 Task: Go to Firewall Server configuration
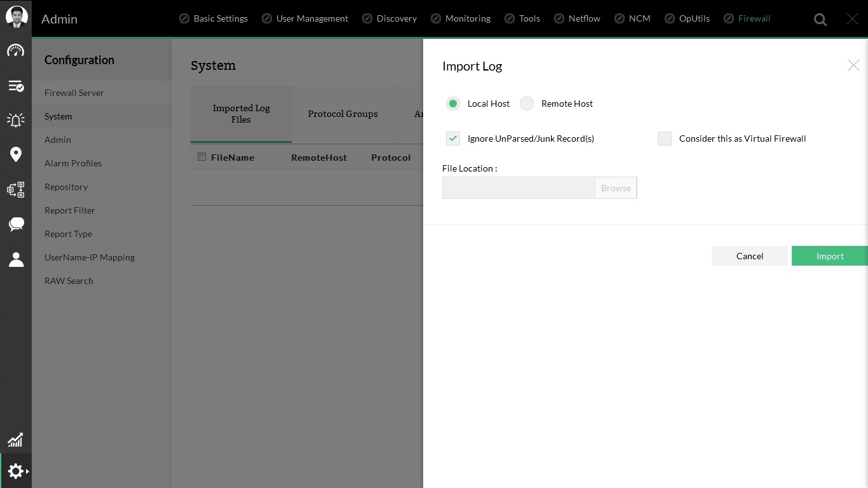(x=102, y=93)
